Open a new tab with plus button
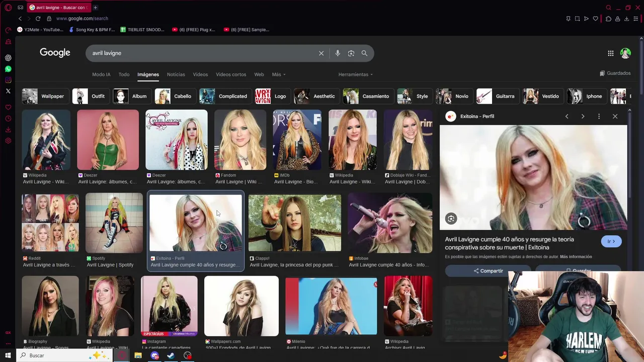Viewport: 644px width, 362px height. coord(95,8)
